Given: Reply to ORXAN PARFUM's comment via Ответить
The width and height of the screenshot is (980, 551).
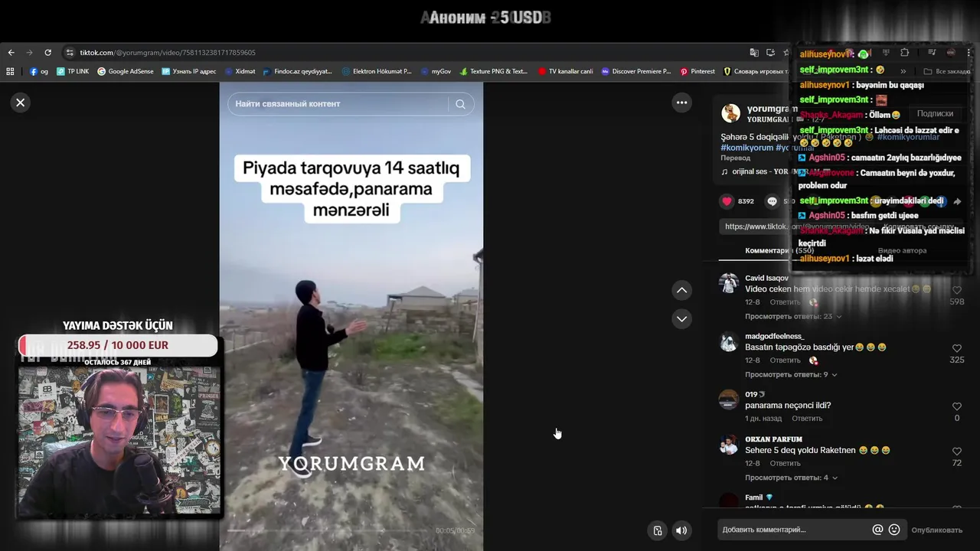Looking at the screenshot, I should pos(785,464).
